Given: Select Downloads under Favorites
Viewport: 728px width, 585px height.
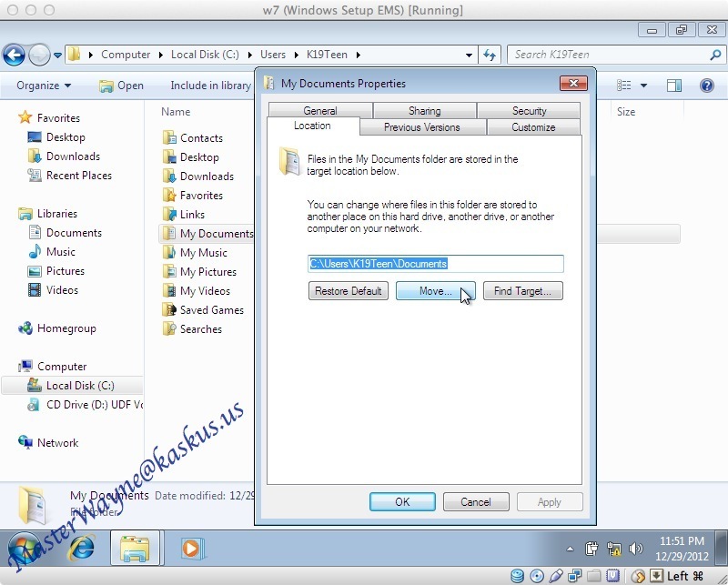Looking at the screenshot, I should 64,156.
